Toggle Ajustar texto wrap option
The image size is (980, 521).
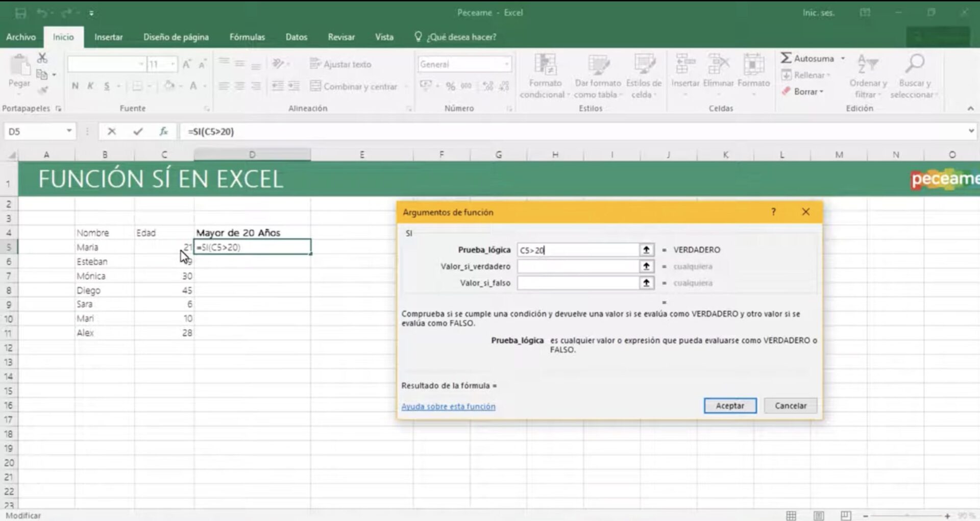coord(340,64)
